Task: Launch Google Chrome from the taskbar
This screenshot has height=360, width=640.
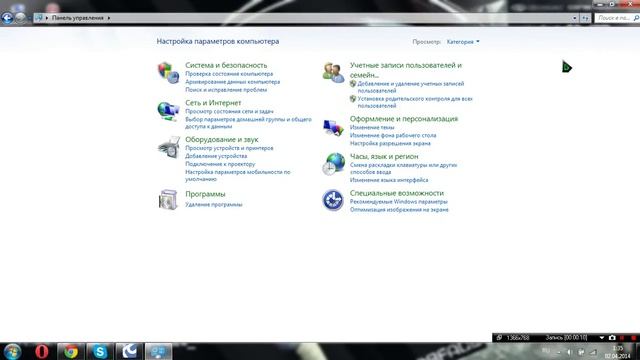Action: (x=71, y=351)
